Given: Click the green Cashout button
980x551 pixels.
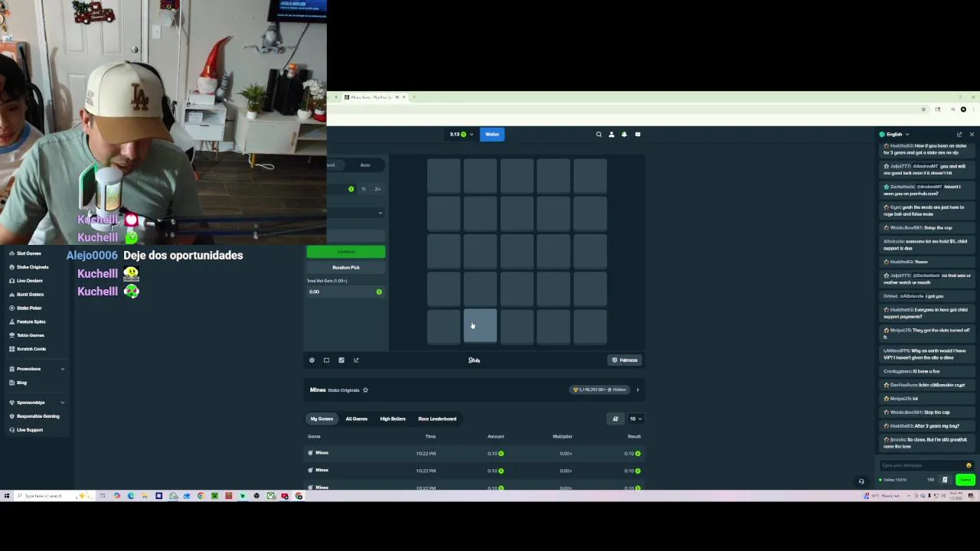Looking at the screenshot, I should click(346, 252).
